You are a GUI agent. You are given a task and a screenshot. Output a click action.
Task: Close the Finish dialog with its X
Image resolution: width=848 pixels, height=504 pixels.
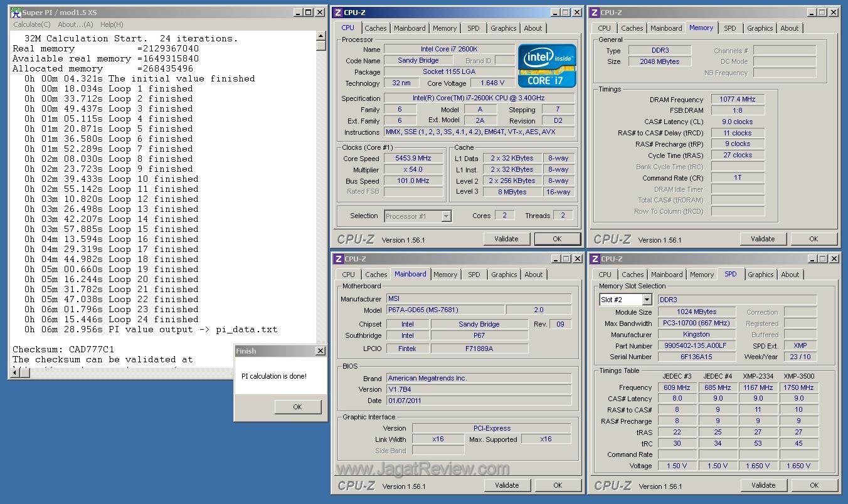pyautogui.click(x=320, y=351)
